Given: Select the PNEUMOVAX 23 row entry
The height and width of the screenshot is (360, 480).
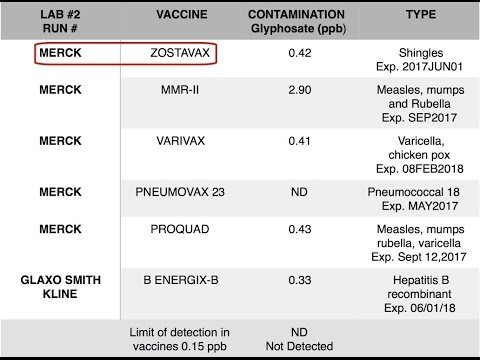Looking at the screenshot, I should tap(180, 192).
